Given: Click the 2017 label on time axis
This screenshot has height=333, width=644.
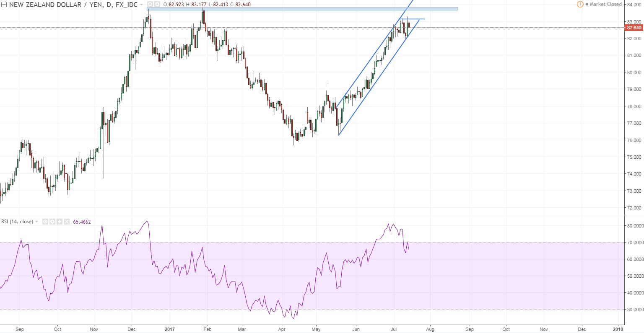Looking at the screenshot, I should [170, 329].
